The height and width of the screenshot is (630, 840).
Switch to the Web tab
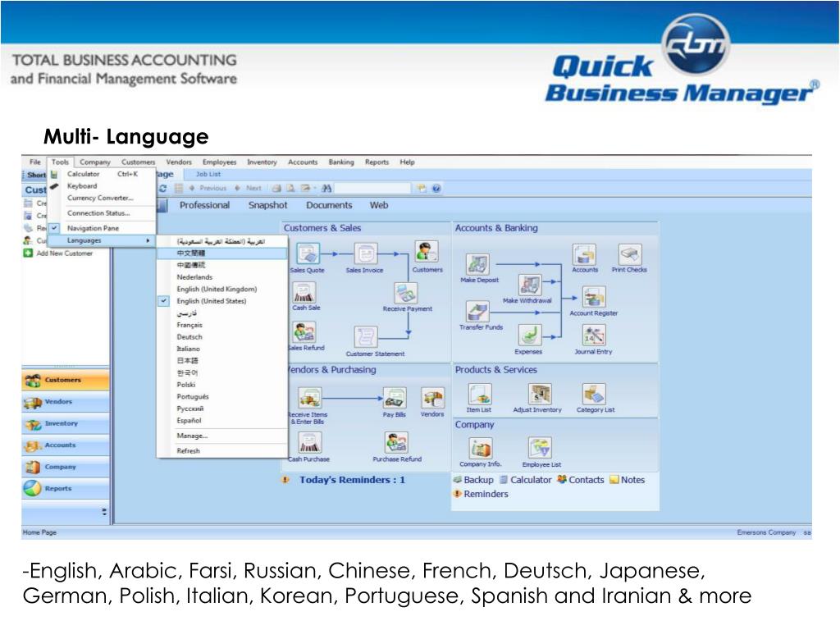pos(379,205)
